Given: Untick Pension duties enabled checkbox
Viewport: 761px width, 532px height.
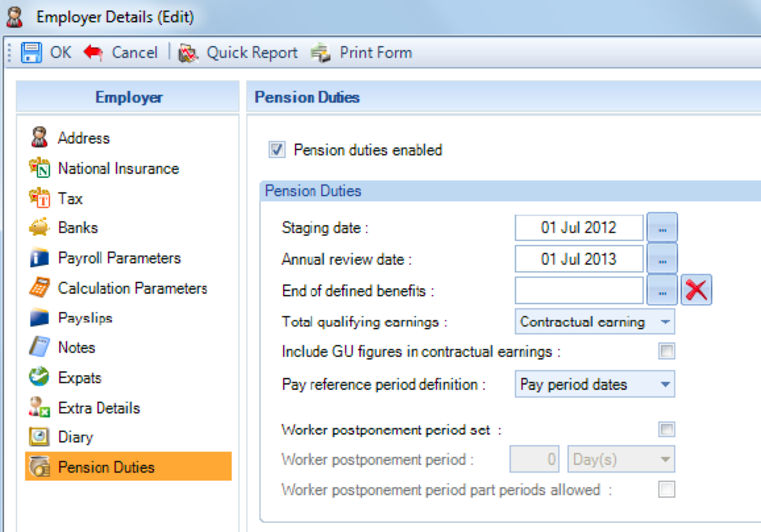Looking at the screenshot, I should 277,150.
